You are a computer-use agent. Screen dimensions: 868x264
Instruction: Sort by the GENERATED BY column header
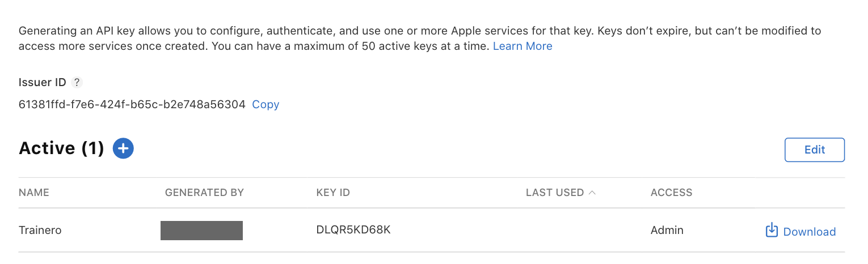pos(204,193)
